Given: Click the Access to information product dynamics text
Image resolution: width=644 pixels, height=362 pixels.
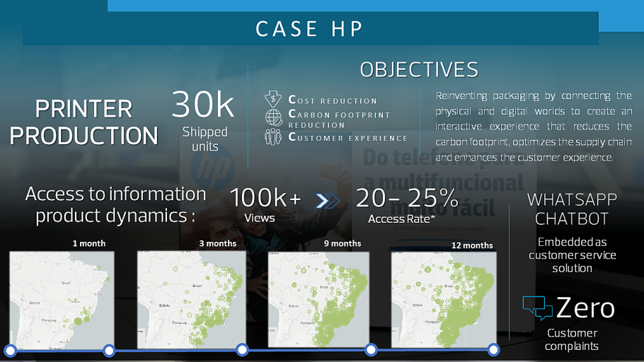Looking at the screenshot, I should (x=115, y=204).
